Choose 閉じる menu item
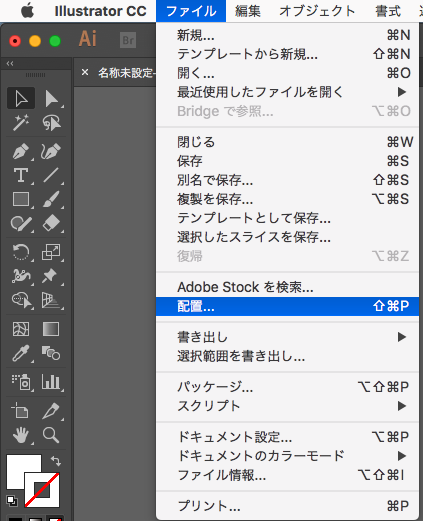The height and width of the screenshot is (521, 423). pyautogui.click(x=287, y=142)
